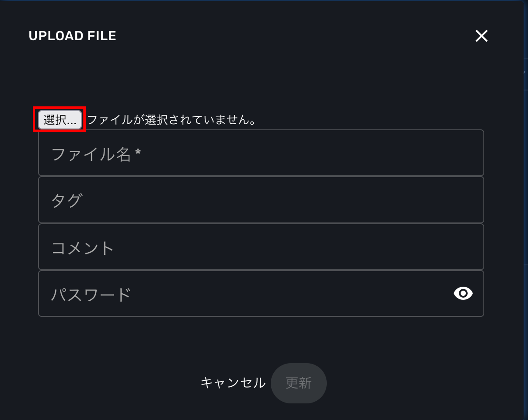Click the password entry box

click(x=234, y=293)
